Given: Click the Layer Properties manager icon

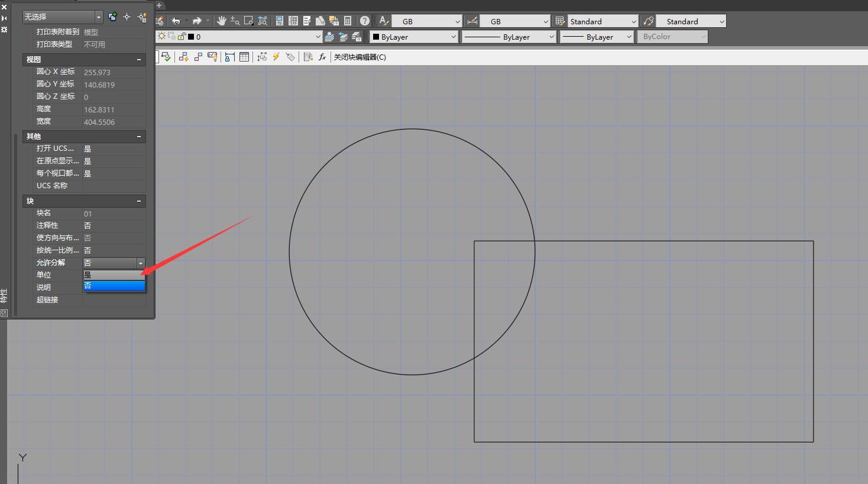Looking at the screenshot, I should [329, 37].
